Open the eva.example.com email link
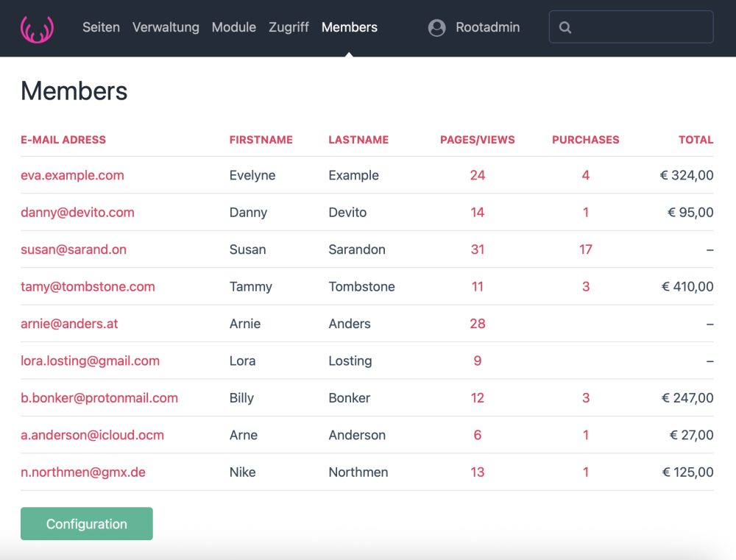 [72, 175]
